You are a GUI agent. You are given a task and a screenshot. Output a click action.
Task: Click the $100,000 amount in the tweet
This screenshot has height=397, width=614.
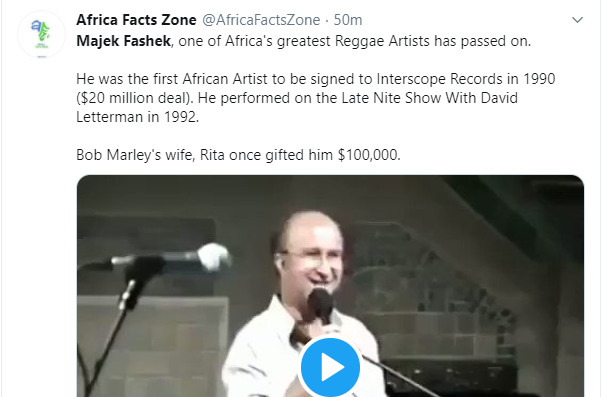[369, 155]
